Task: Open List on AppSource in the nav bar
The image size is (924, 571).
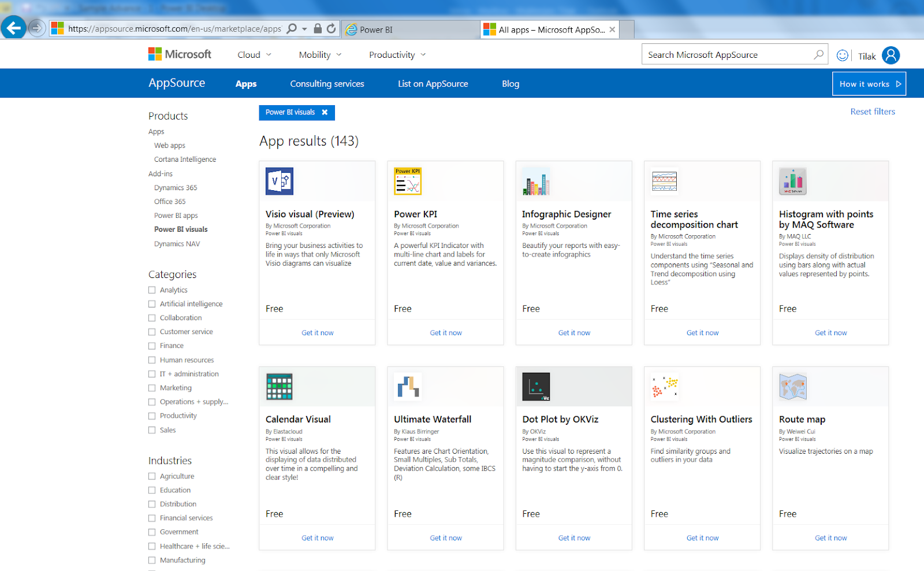Action: (x=433, y=84)
